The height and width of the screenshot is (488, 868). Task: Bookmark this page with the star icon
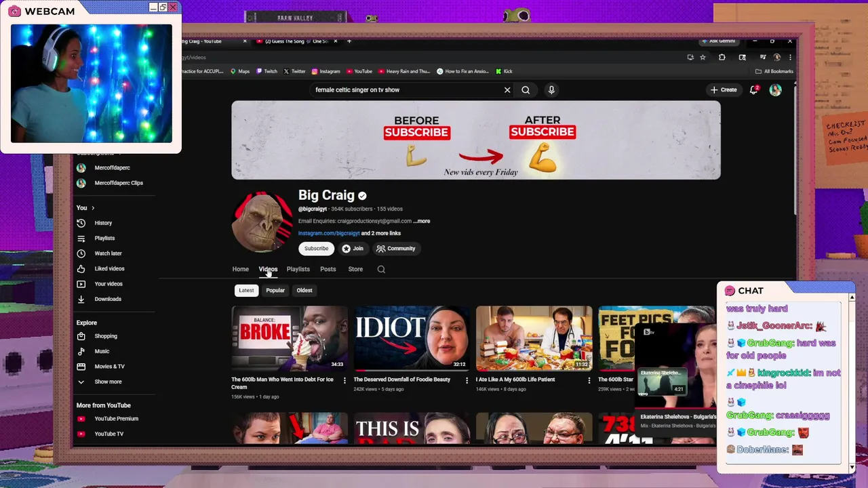703,57
